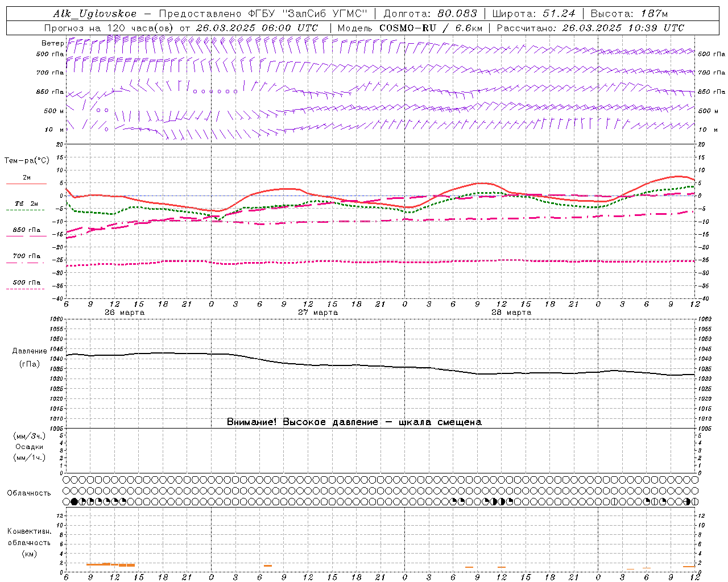Click the forecast header Прогноз на 120 часа(ов)
728x582 pixels.
(x=109, y=28)
